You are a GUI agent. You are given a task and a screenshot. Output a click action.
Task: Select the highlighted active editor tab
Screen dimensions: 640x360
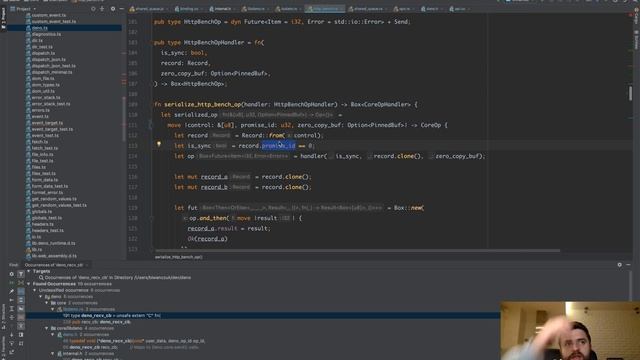tap(324, 9)
